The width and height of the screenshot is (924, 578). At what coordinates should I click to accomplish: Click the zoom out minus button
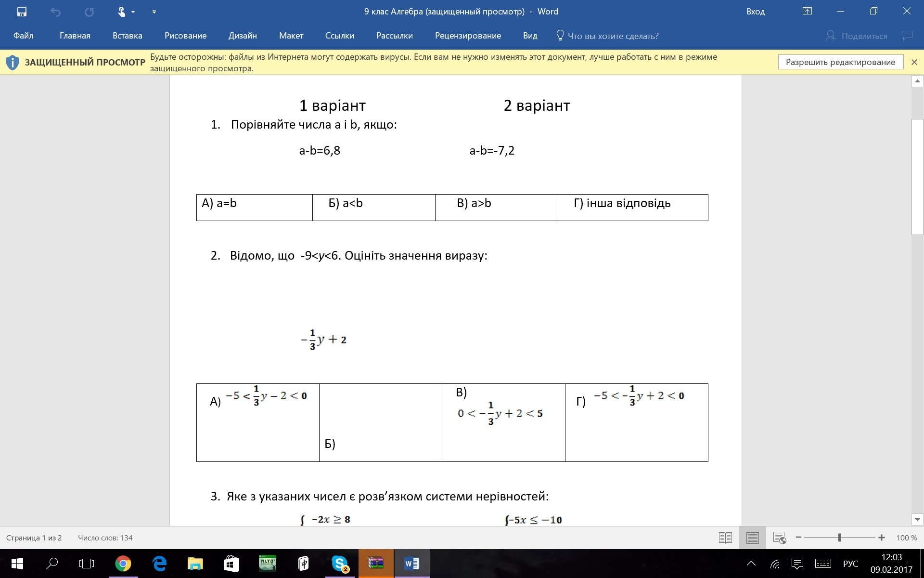pos(799,538)
